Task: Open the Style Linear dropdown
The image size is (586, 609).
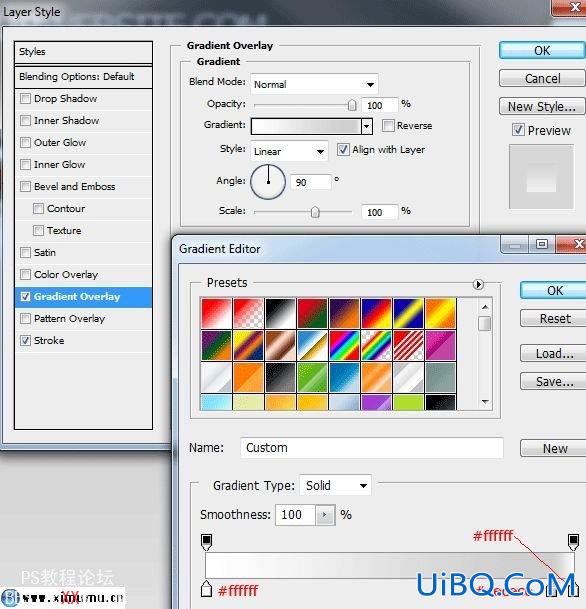Action: (x=289, y=151)
